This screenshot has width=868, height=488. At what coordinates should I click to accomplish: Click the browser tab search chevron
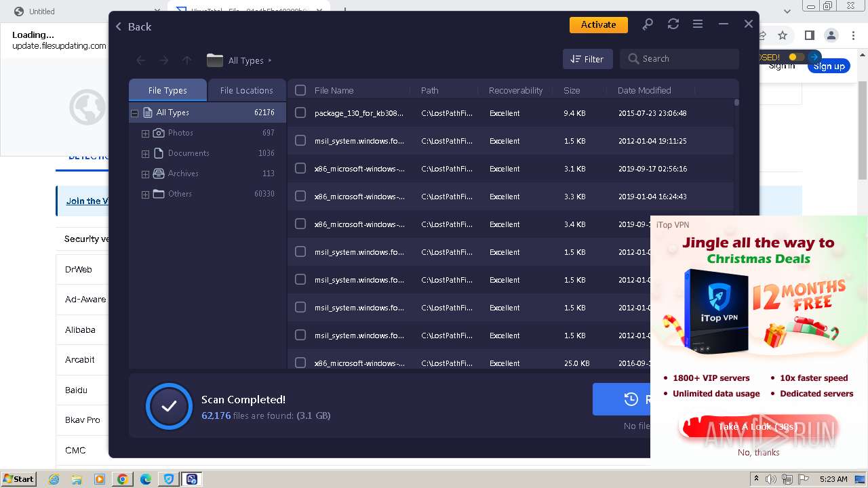tap(787, 12)
